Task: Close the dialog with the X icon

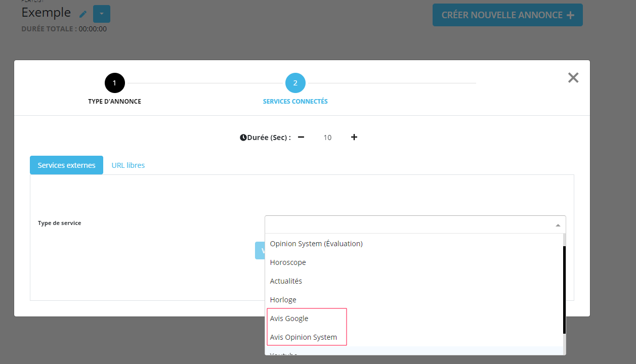Action: tap(573, 77)
